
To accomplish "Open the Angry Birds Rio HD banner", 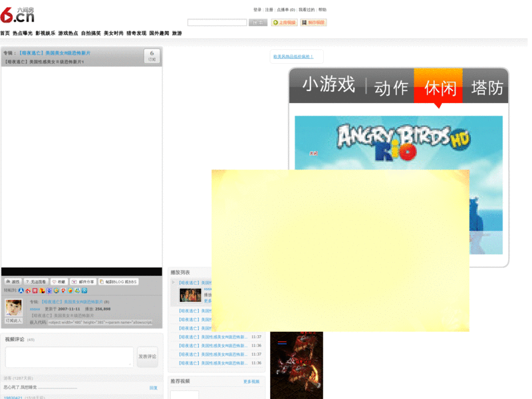I will pos(398,143).
